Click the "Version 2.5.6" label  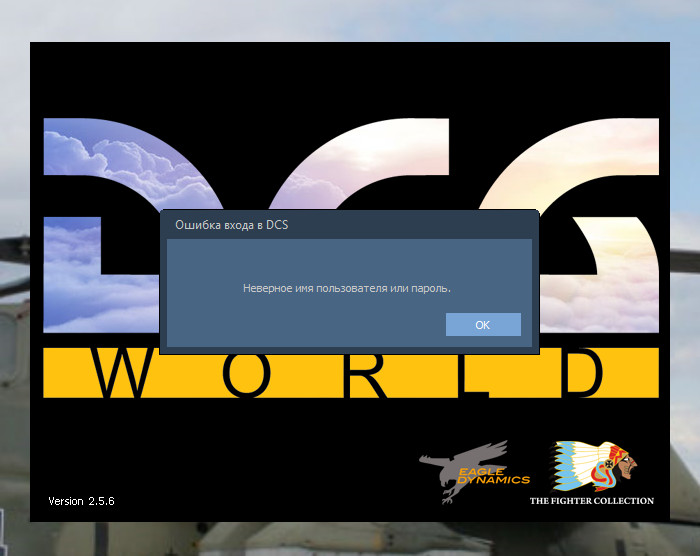tap(81, 501)
